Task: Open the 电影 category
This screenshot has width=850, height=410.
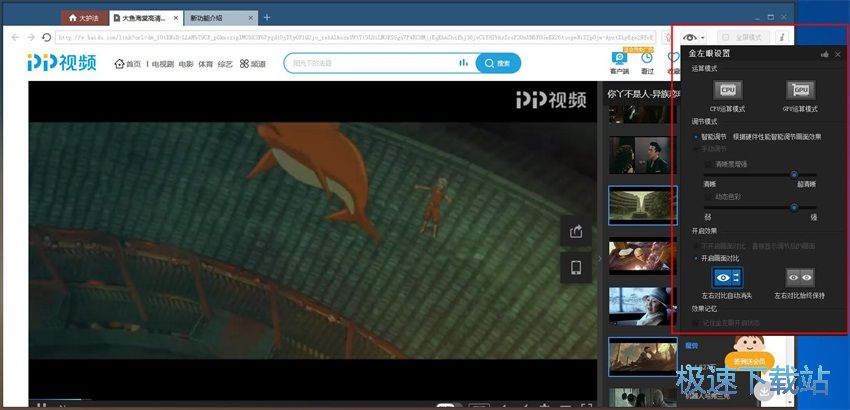Action: 186,64
